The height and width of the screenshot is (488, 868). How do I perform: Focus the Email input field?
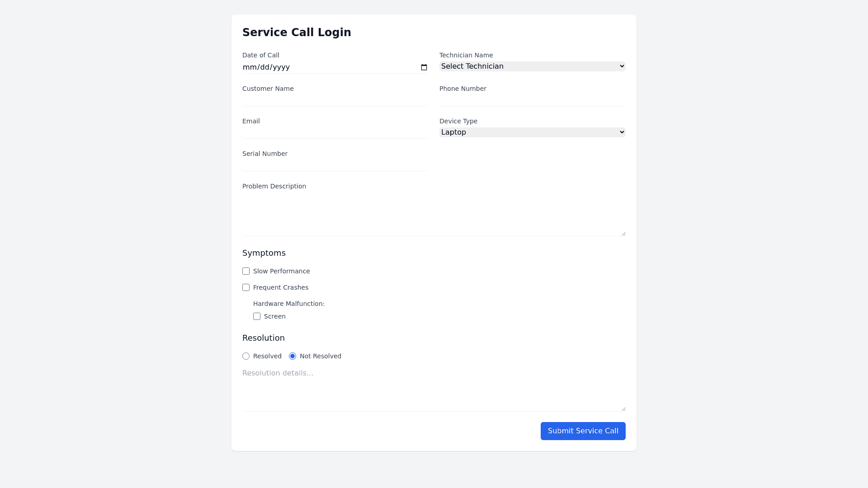coord(335,132)
